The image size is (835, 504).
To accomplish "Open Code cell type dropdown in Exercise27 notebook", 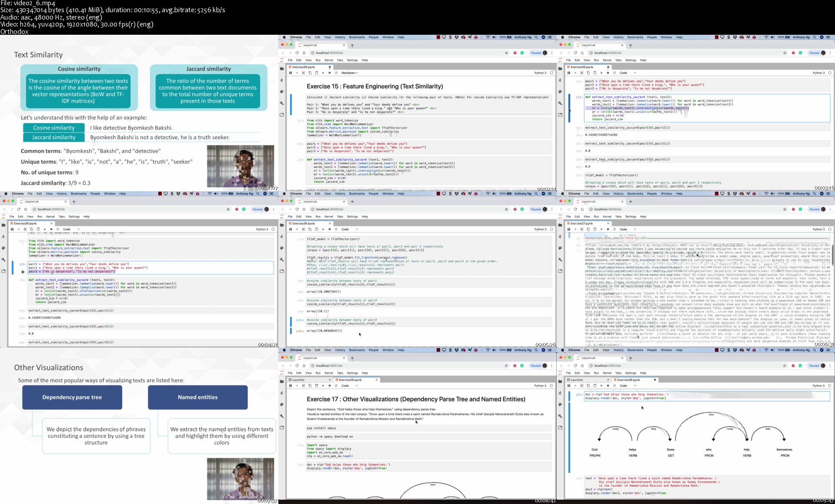I will click(628, 229).
